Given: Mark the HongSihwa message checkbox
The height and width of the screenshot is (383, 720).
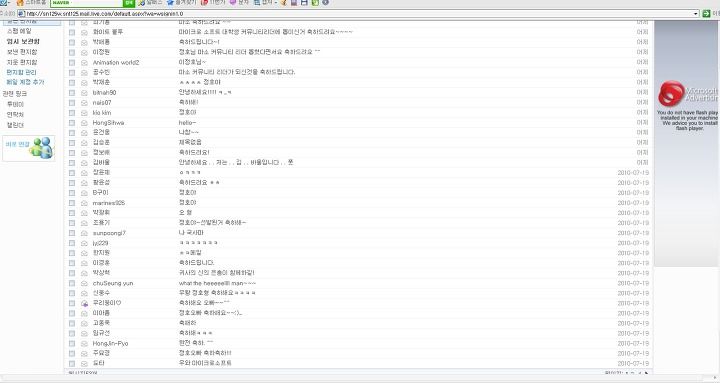Looking at the screenshot, I should [x=72, y=123].
